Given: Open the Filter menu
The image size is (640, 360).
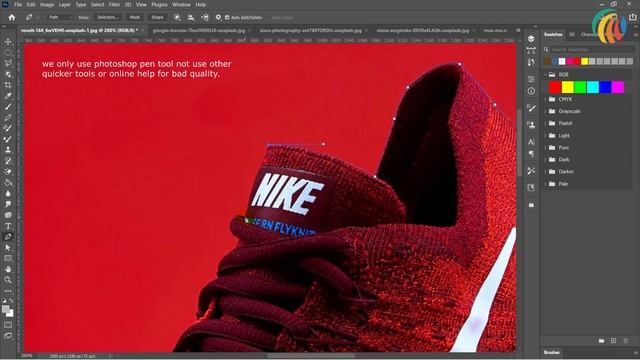Looking at the screenshot, I should click(114, 4).
